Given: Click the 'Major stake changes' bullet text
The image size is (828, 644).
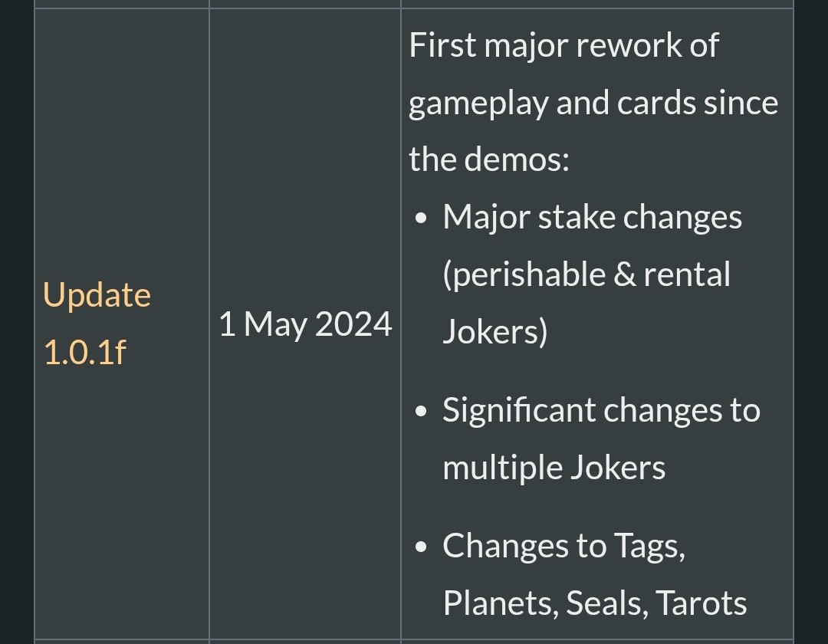Looking at the screenshot, I should coord(592,217).
